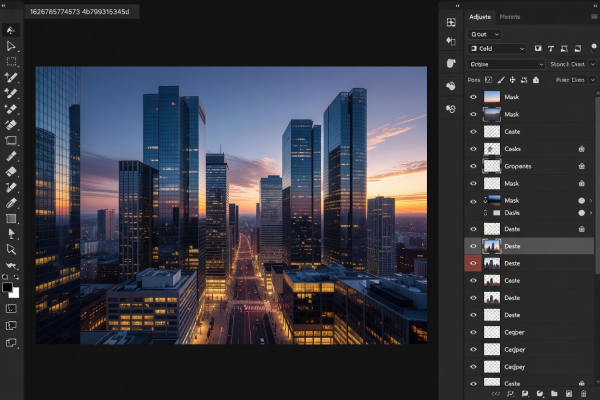The height and width of the screenshot is (400, 600).
Task: Click the city skyline canvas image
Action: tap(231, 205)
